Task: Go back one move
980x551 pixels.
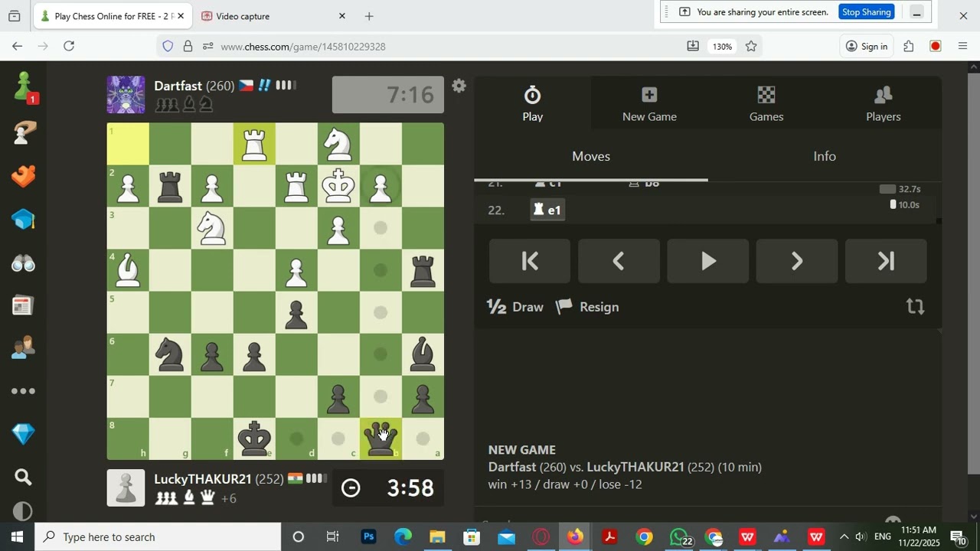Action: click(619, 261)
